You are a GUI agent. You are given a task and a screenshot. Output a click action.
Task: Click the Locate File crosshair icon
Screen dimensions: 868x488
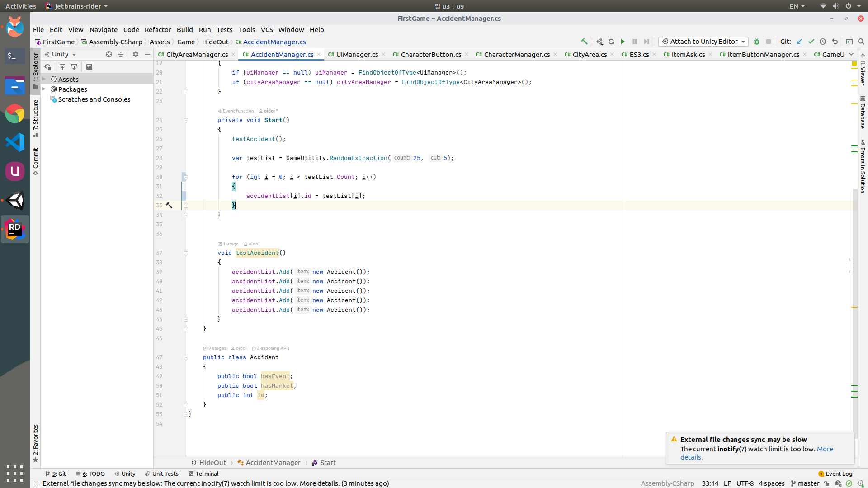click(x=108, y=54)
